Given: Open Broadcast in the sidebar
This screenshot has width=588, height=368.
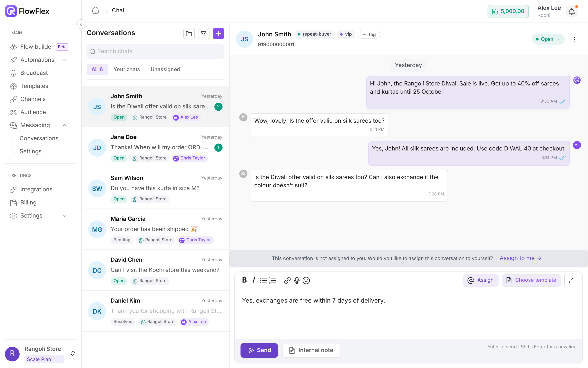Looking at the screenshot, I should coord(34,73).
